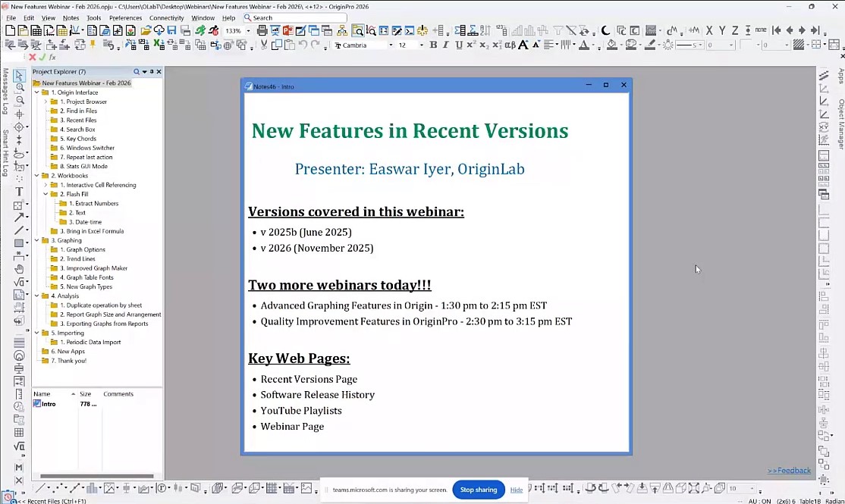Viewport: 845px width, 504px height.
Task: Open the Connectivity menu
Action: coord(167,17)
